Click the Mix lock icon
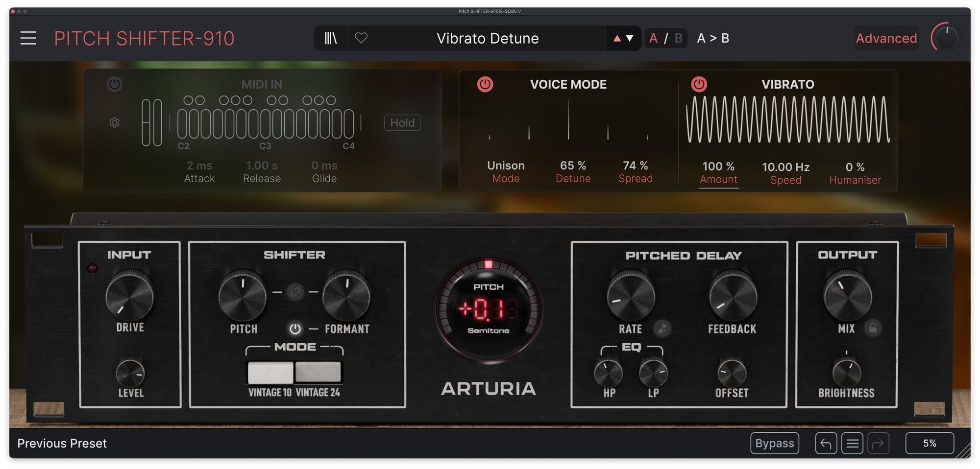This screenshot has width=980, height=469. (x=873, y=328)
